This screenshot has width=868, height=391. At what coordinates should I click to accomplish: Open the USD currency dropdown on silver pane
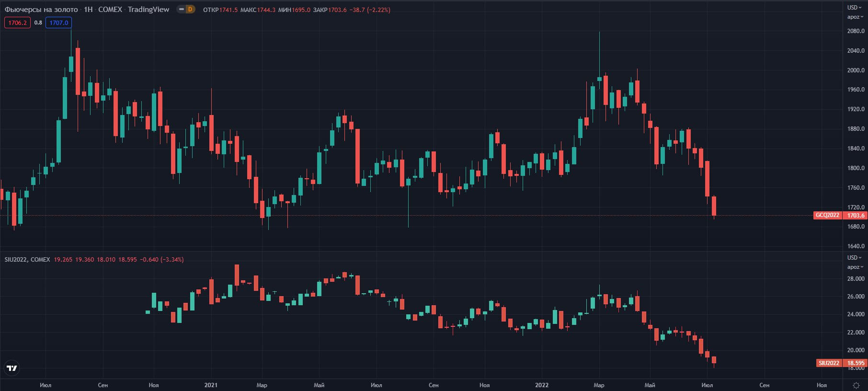point(855,258)
